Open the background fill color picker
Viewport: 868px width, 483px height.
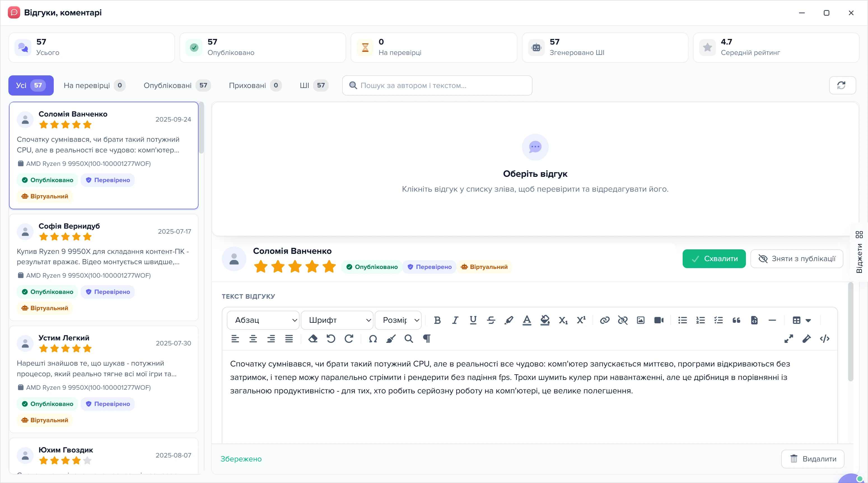coord(545,320)
